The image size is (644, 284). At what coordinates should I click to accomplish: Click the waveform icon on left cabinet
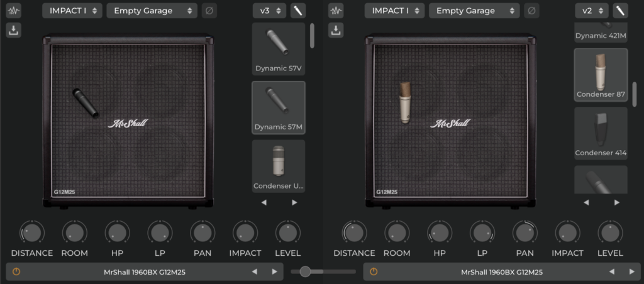pyautogui.click(x=14, y=11)
